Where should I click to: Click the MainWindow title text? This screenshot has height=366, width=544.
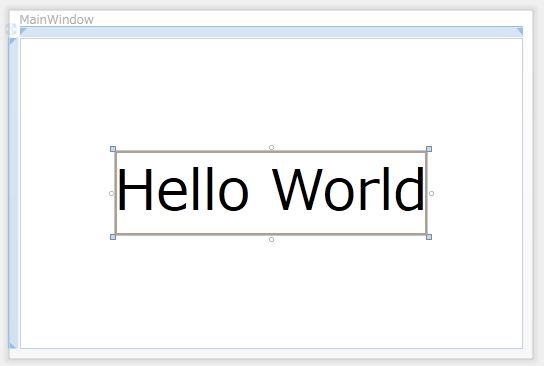point(57,19)
